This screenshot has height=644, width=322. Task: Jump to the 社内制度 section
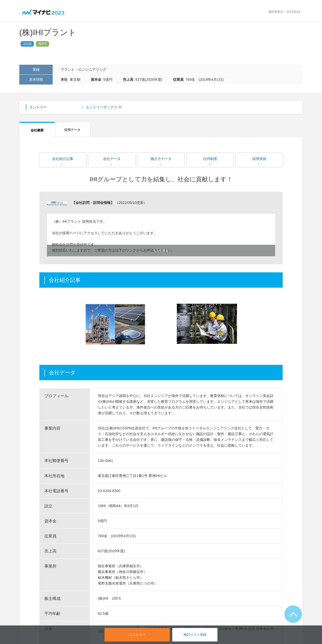click(210, 160)
